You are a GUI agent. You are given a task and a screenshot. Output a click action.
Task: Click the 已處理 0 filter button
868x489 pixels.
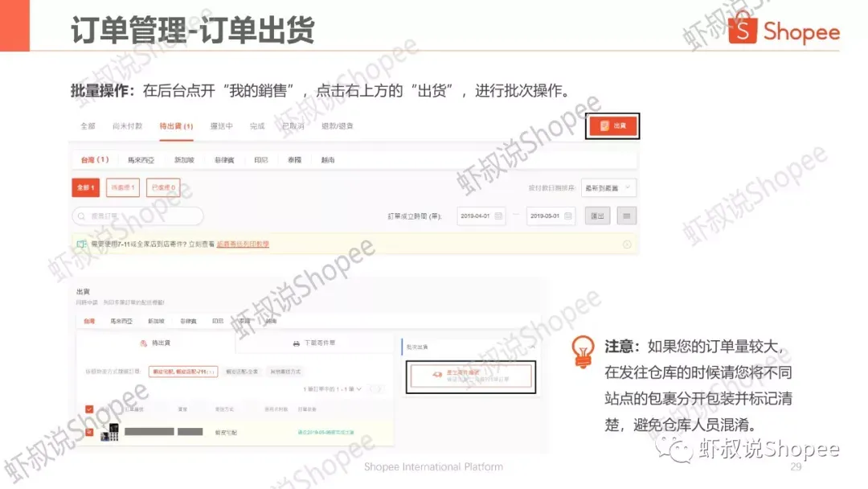coord(163,187)
